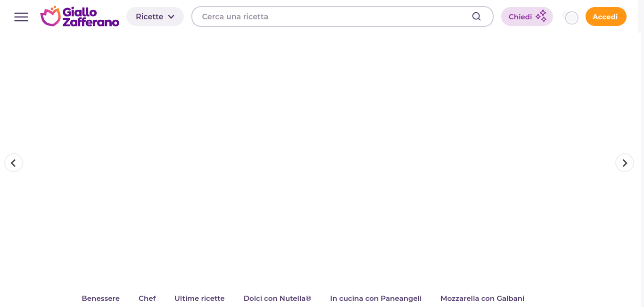Open Mozzarella con Galbani link

tap(482, 299)
